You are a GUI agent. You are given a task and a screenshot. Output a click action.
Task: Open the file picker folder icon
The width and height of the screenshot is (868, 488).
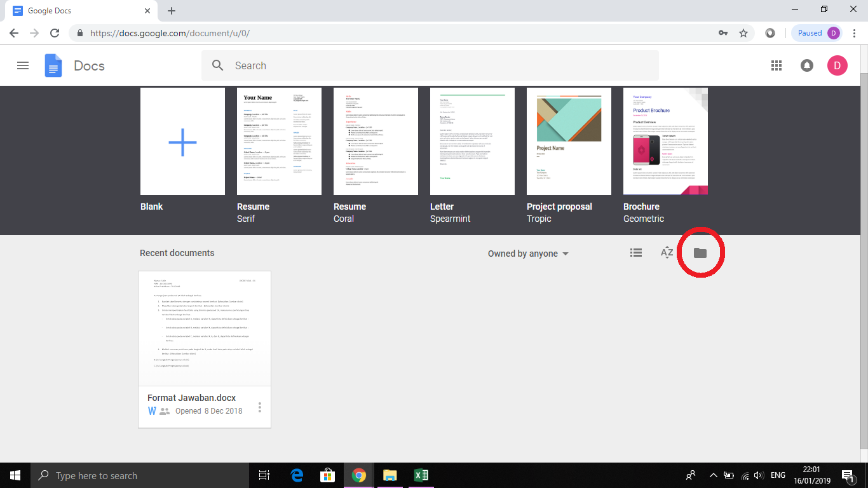(x=700, y=253)
